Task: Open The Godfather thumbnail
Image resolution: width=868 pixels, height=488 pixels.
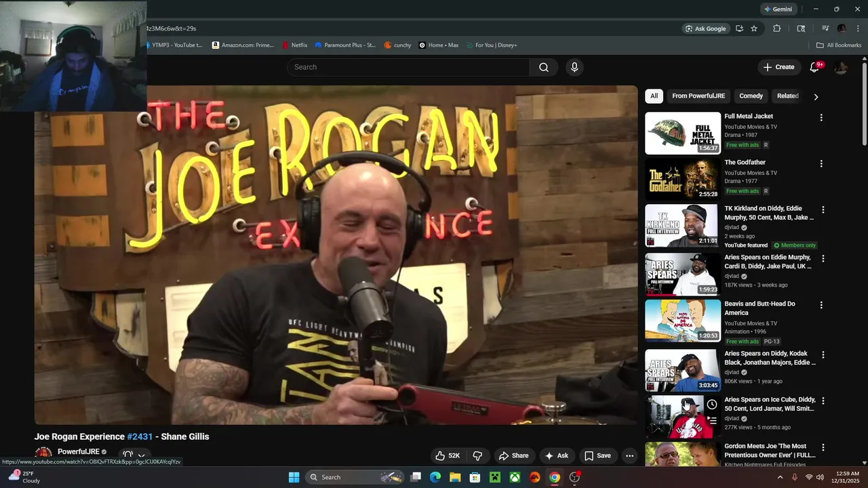Action: (x=683, y=180)
